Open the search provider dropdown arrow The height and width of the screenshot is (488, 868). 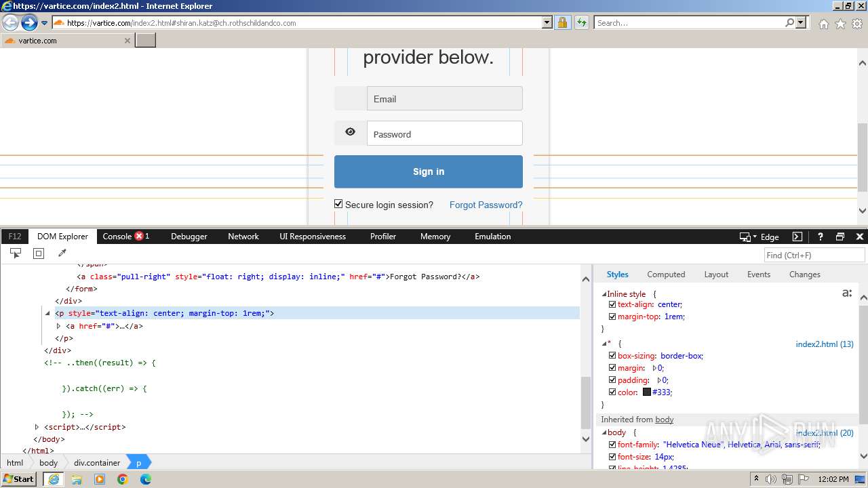[801, 22]
